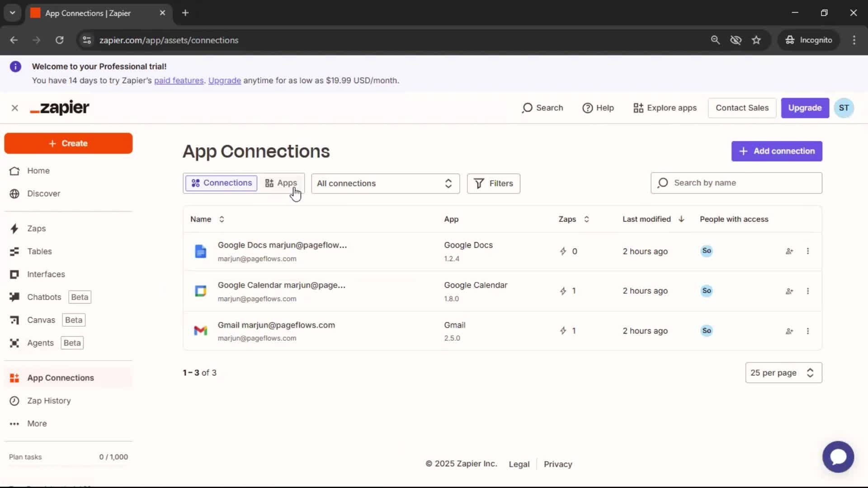
Task: Click the paid features link
Action: pos(179,80)
